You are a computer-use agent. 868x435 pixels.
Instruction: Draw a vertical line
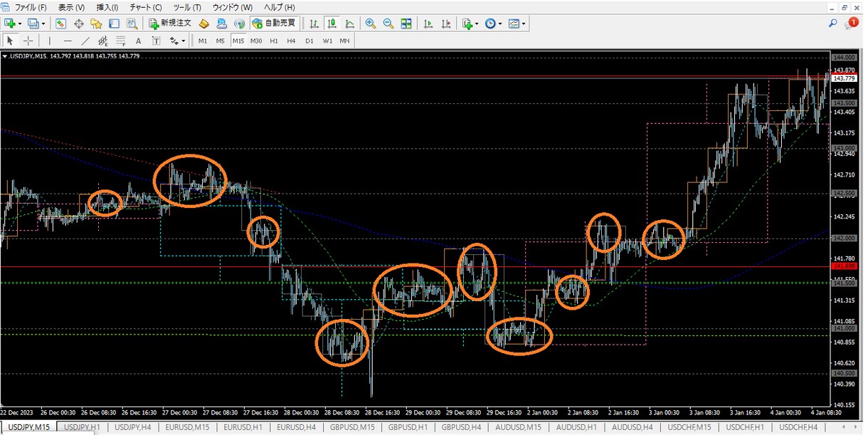50,41
